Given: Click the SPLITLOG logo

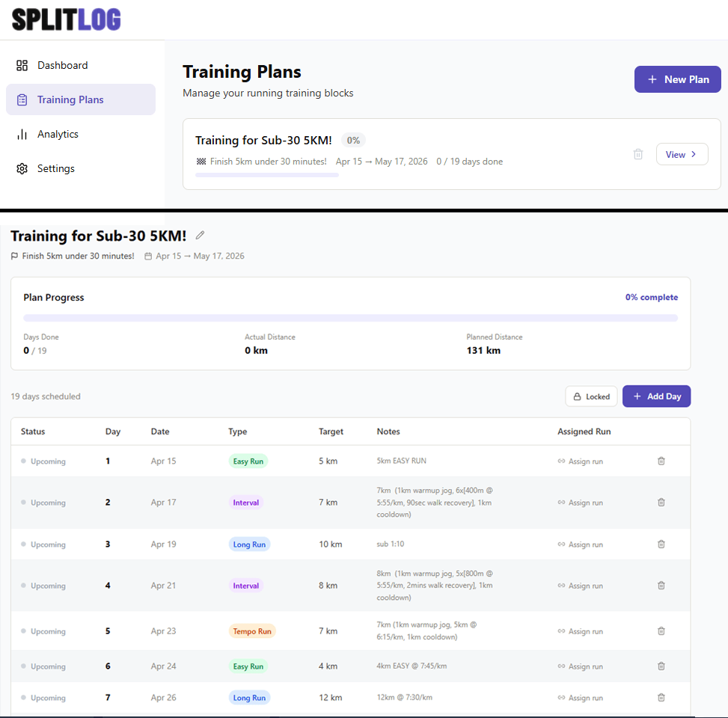Looking at the screenshot, I should [66, 19].
